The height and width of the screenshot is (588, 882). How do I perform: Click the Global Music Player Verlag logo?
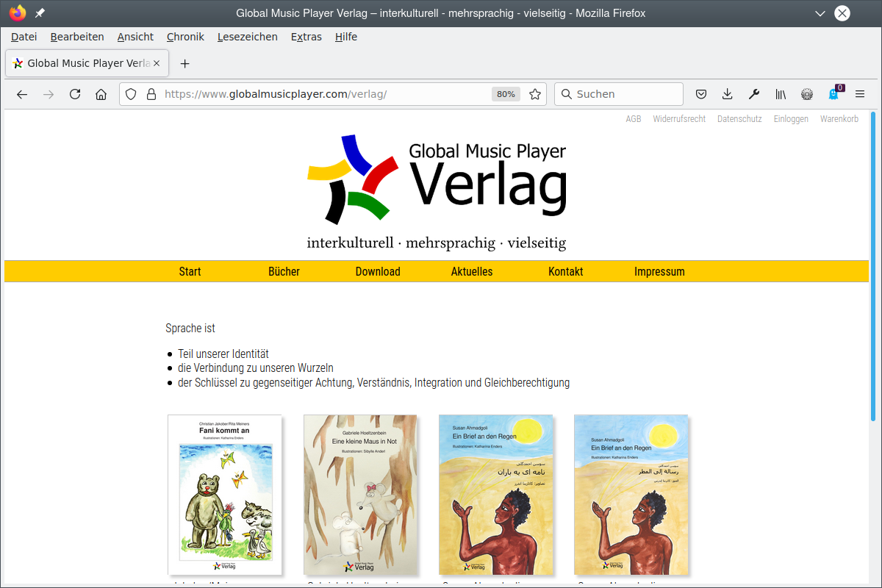[x=437, y=193]
